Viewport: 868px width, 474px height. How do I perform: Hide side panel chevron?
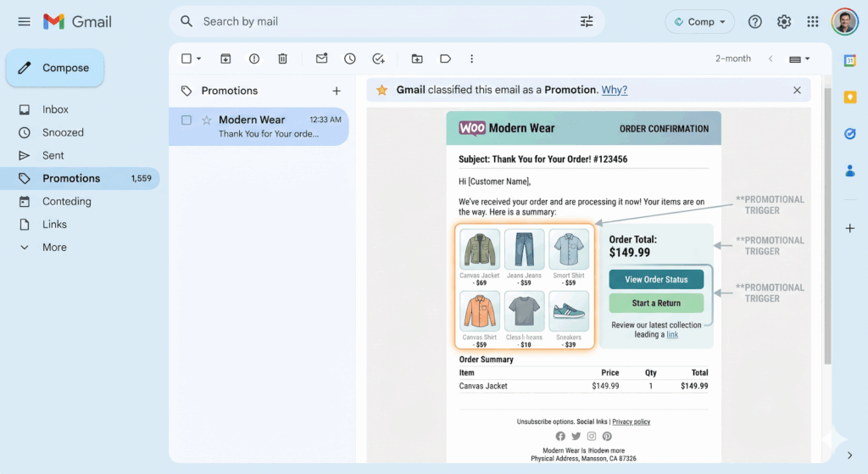(x=849, y=455)
